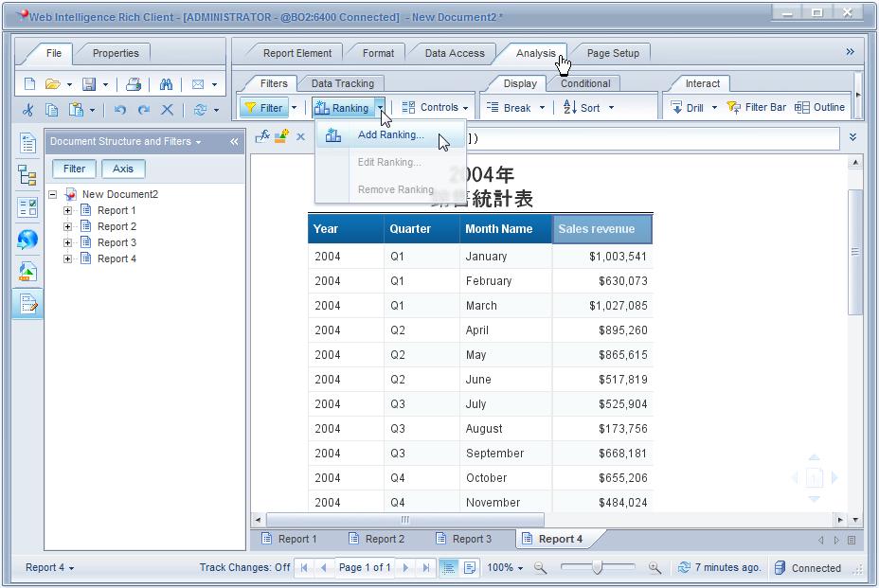Open Filter dropdown arrow
879x588 pixels.
[x=294, y=108]
